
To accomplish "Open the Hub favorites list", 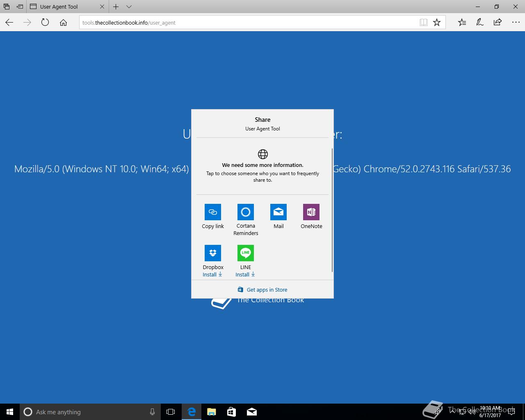I will tap(462, 23).
